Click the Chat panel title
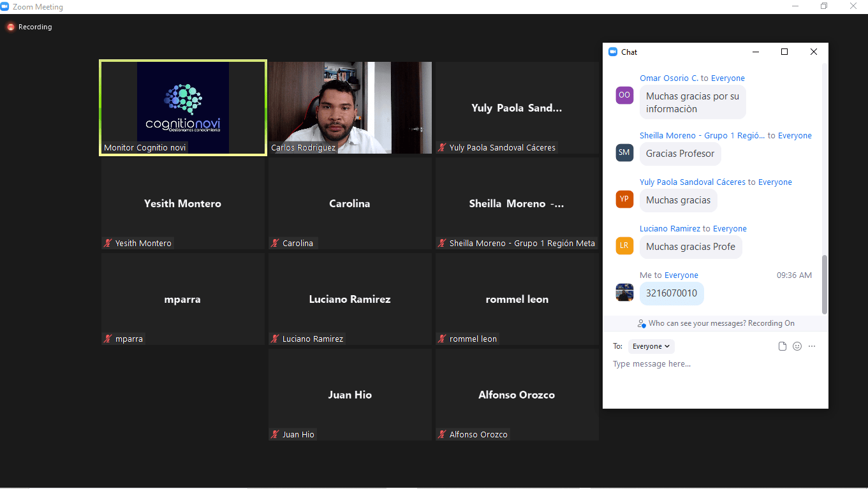Screen dimensions: 868x489 pos(629,52)
